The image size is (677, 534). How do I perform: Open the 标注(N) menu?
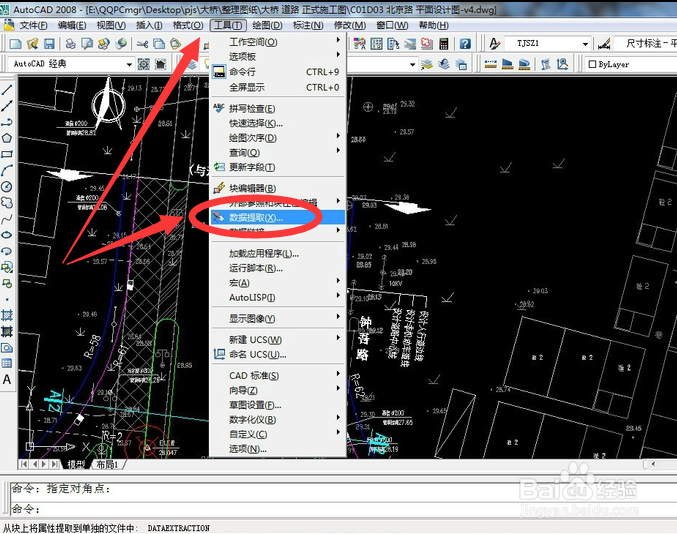click(308, 25)
